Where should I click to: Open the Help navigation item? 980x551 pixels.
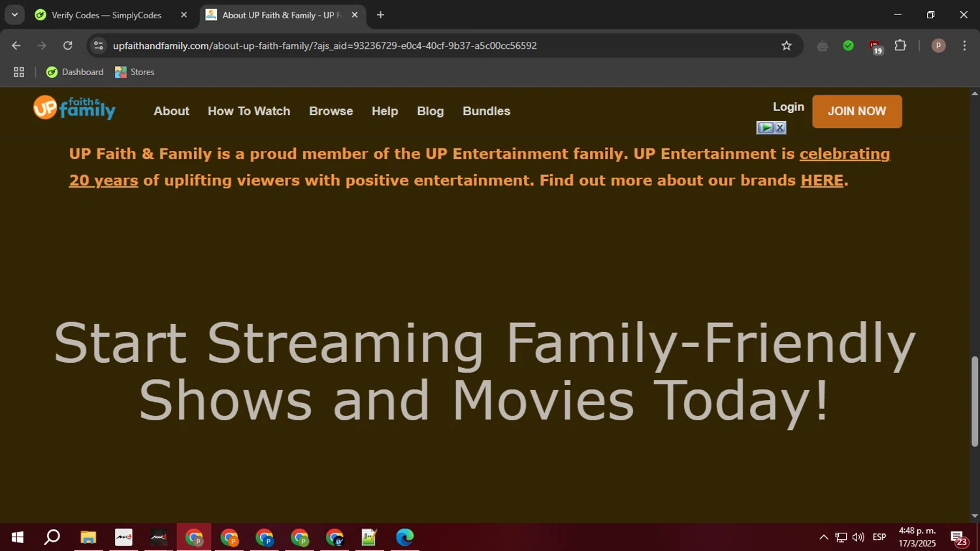click(385, 111)
